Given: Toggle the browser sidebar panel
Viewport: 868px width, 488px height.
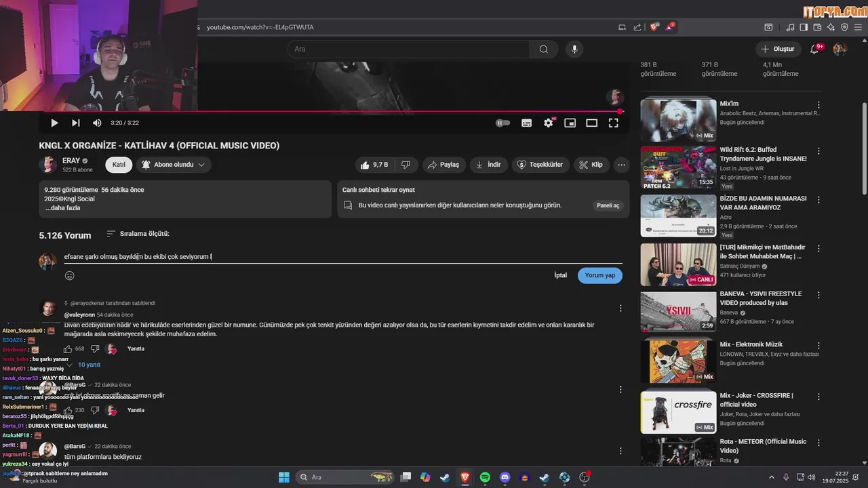Looking at the screenshot, I should tap(804, 27).
